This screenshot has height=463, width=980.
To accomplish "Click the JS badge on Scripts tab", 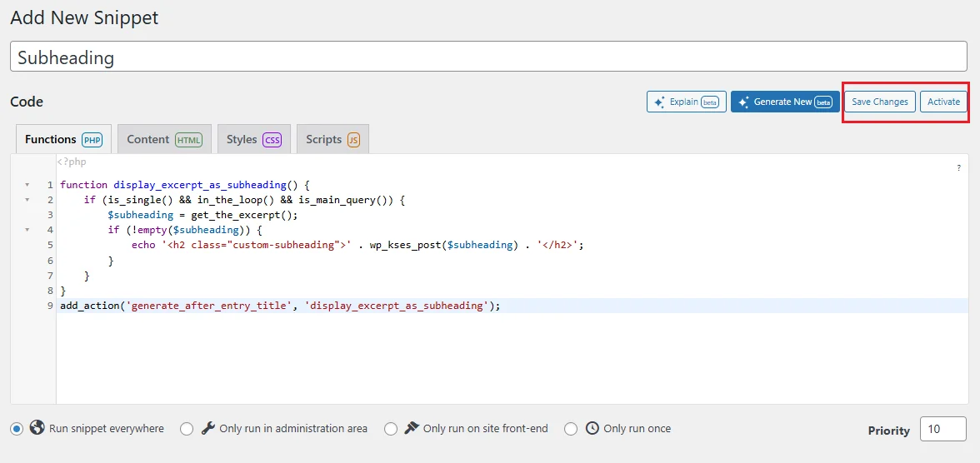I will pyautogui.click(x=353, y=140).
